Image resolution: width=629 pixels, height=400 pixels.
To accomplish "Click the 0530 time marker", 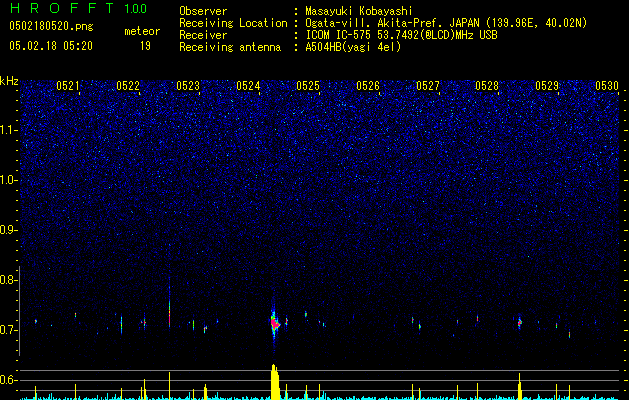I will coord(607,85).
